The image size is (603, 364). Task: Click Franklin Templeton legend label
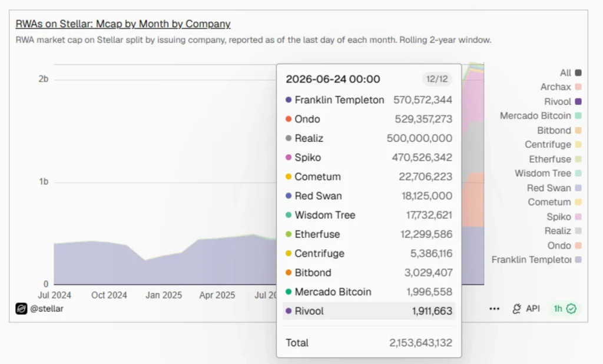[531, 260]
